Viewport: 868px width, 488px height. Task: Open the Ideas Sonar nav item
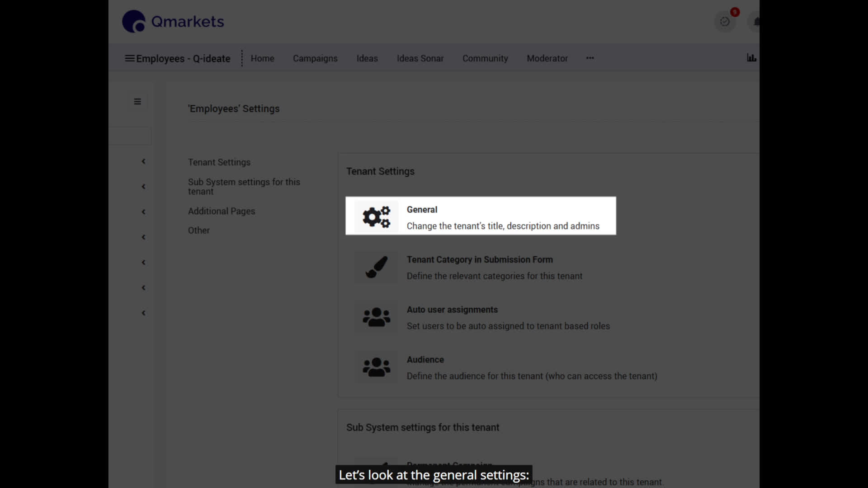pos(420,58)
